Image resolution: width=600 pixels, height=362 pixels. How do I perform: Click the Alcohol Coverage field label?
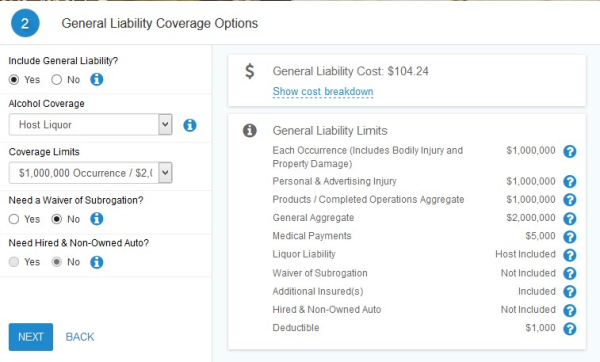pyautogui.click(x=46, y=104)
